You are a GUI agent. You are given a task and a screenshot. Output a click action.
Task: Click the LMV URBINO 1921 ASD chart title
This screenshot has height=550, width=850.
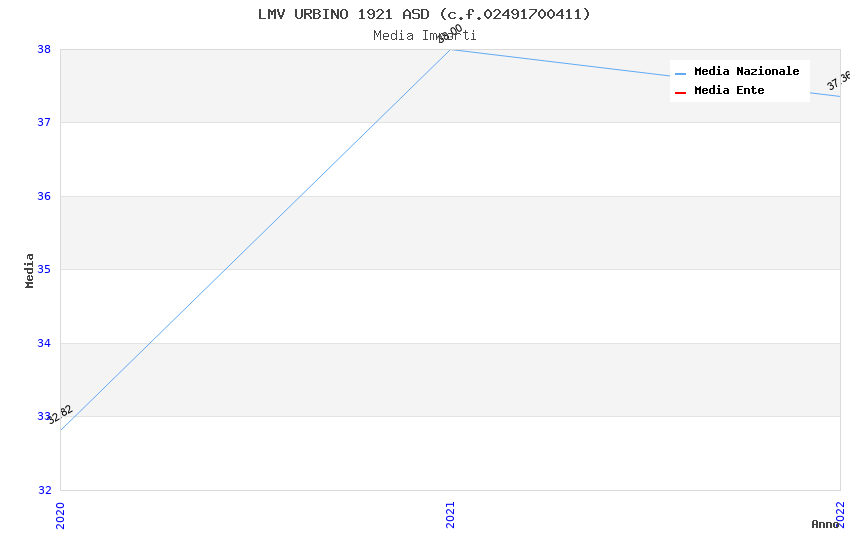tap(424, 14)
